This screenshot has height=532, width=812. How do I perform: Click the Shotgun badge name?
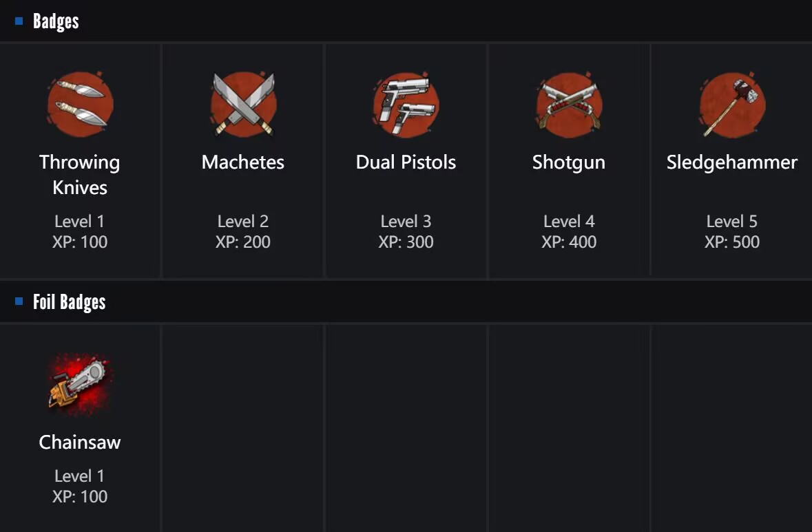(569, 162)
